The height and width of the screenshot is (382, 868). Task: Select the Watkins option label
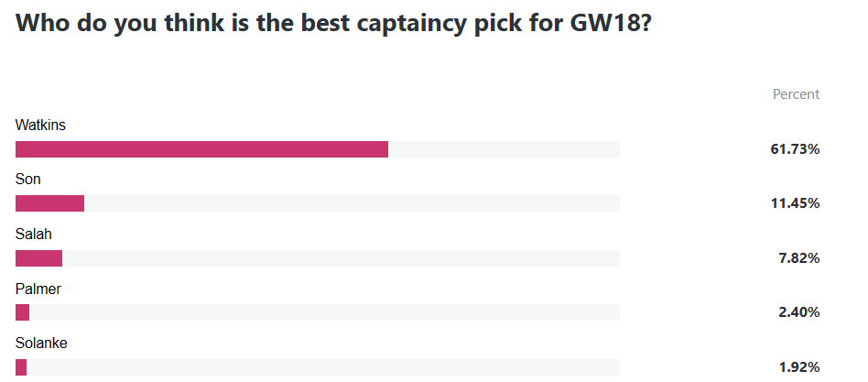(x=41, y=125)
